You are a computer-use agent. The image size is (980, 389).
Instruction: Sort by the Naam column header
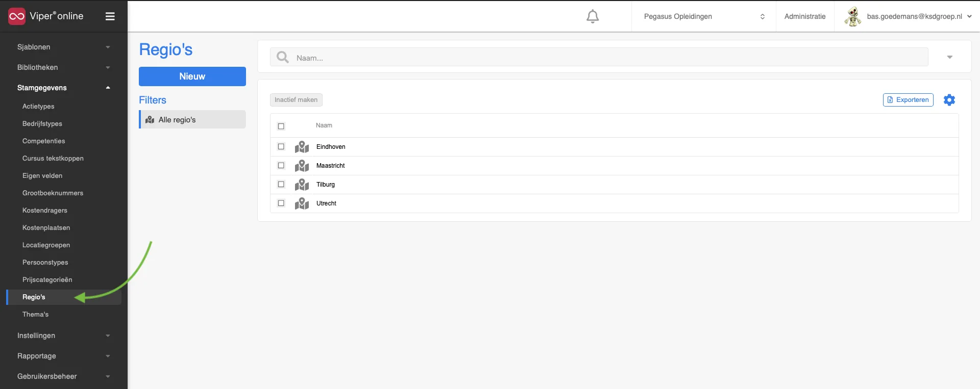(324, 125)
